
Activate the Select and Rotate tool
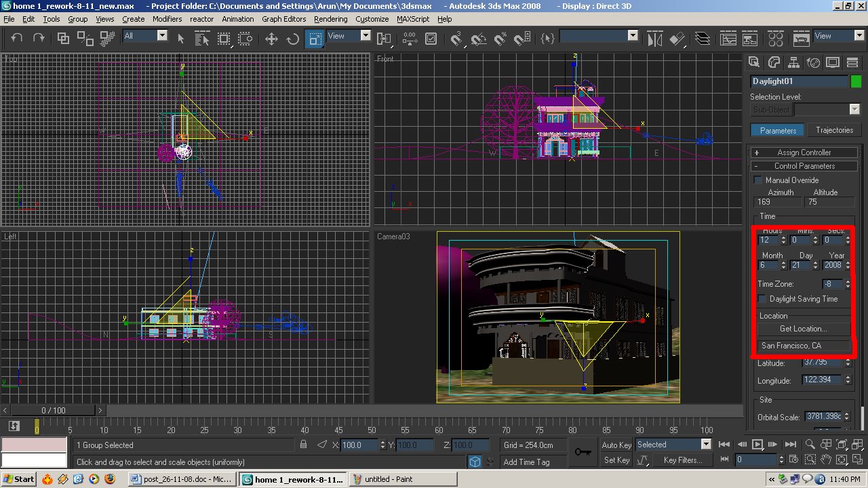(293, 39)
